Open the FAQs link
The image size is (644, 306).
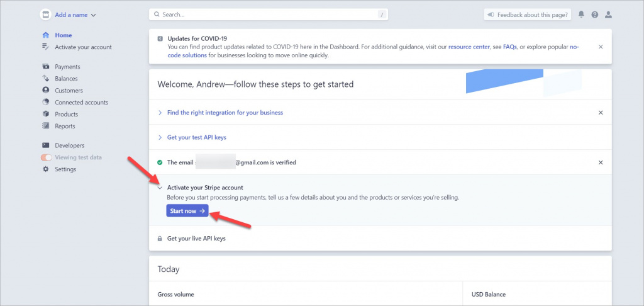click(x=509, y=47)
